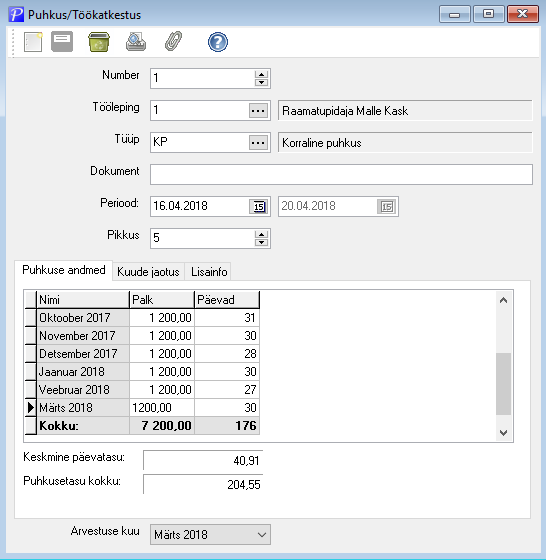Select the Oktoober 2017 row header
The image size is (546, 560).
click(x=31, y=318)
